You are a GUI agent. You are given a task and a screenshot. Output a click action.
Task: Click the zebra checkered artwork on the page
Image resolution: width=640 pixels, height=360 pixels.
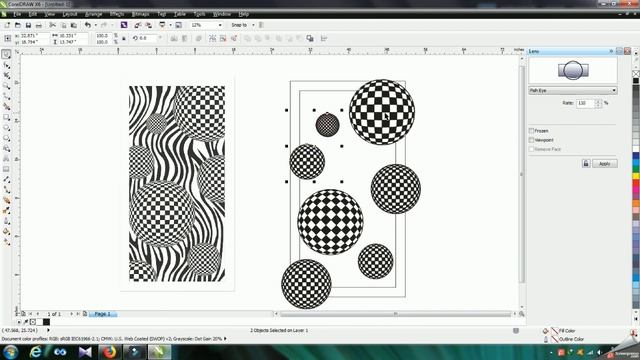coord(177,183)
